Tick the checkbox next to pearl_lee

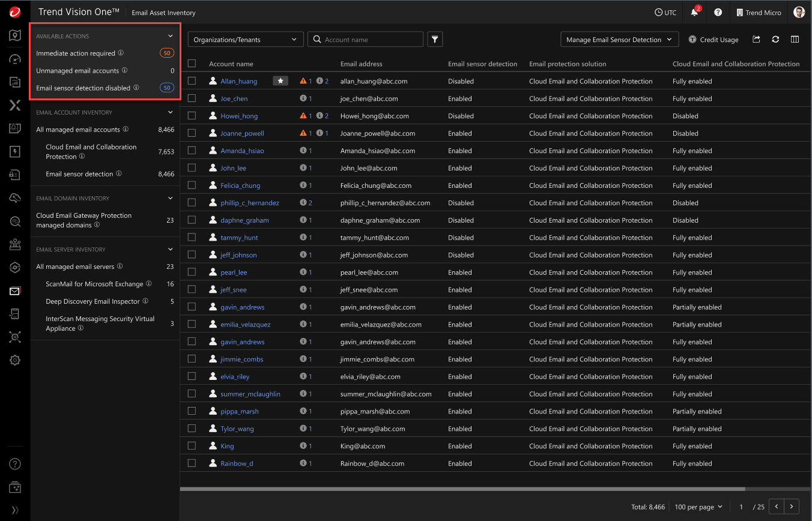click(192, 272)
